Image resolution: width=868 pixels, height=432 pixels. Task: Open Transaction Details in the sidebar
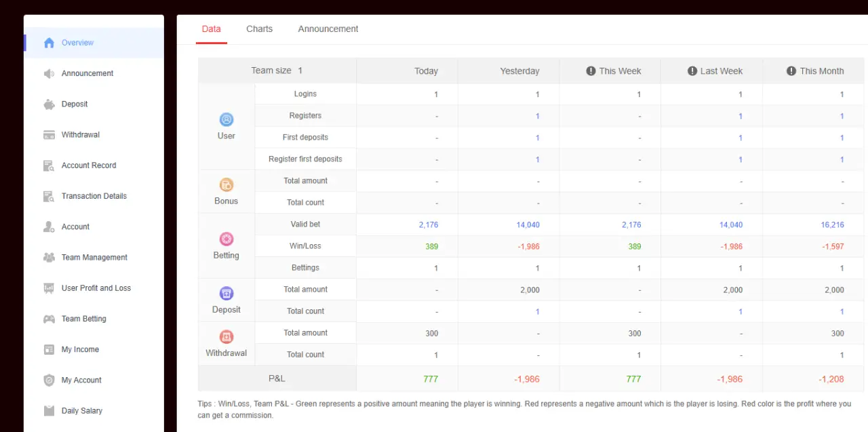point(94,196)
